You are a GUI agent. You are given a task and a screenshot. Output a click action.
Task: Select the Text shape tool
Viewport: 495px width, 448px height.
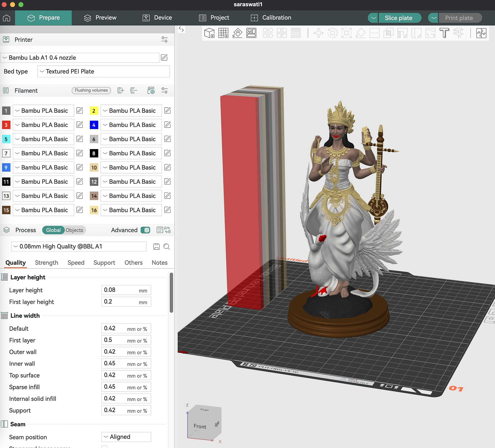coord(444,33)
